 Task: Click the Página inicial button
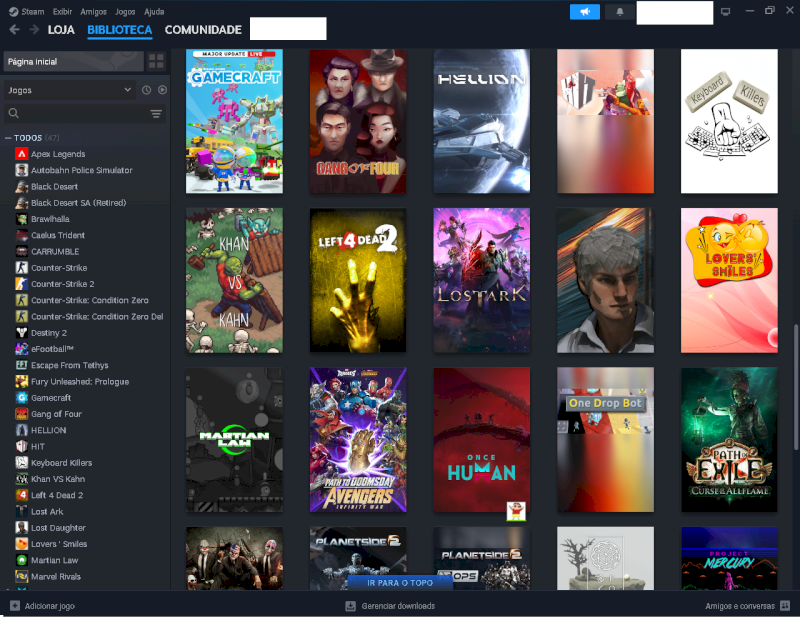pos(73,61)
